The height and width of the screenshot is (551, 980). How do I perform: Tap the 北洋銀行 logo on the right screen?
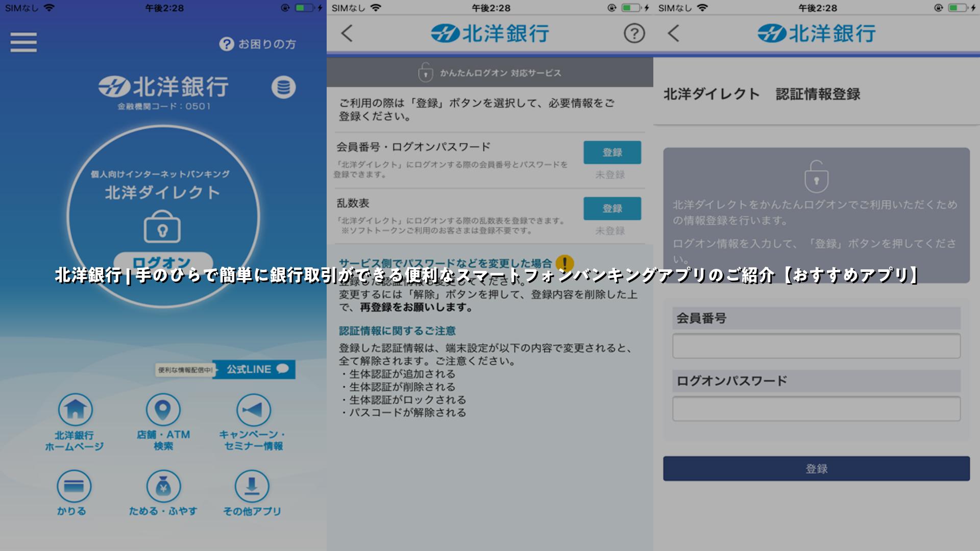click(817, 34)
